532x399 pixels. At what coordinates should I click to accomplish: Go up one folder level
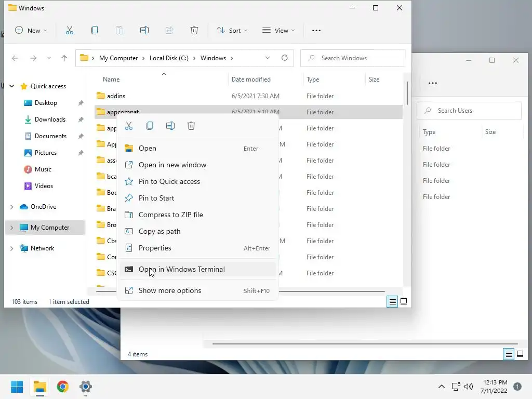(x=64, y=58)
